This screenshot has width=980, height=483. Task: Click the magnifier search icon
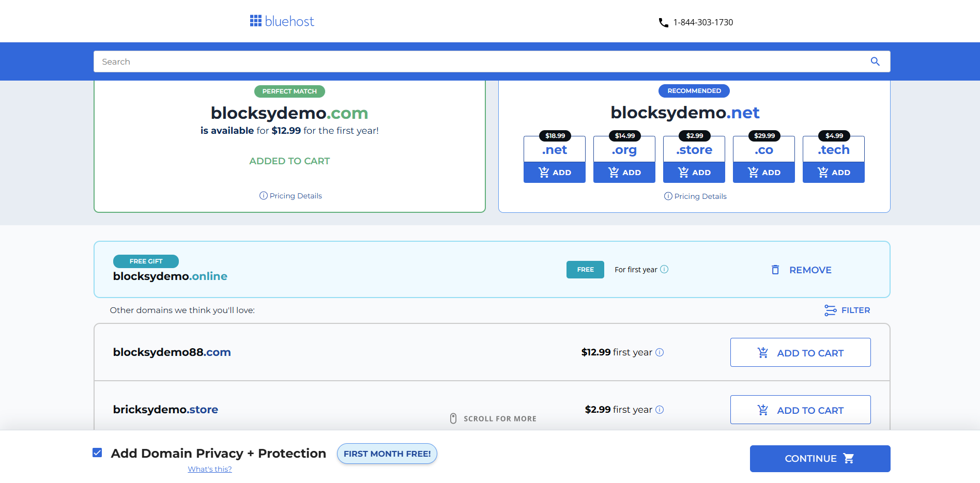coord(875,61)
